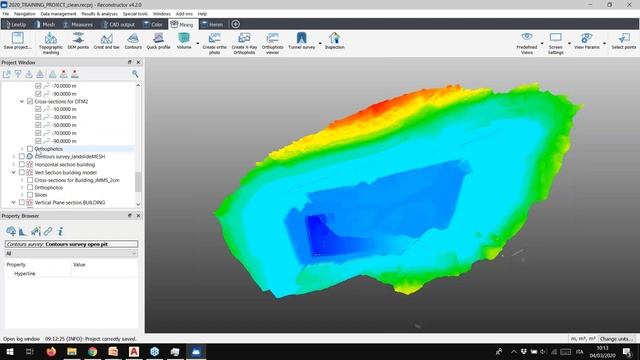Close the Project Window panel
Screen dimensions: 640x360
pyautogui.click(x=138, y=62)
